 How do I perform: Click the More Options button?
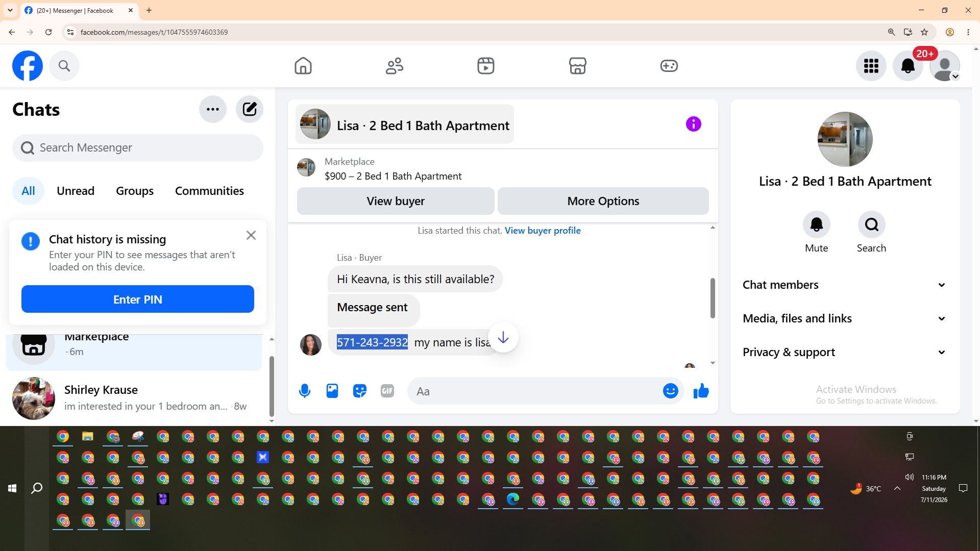603,201
